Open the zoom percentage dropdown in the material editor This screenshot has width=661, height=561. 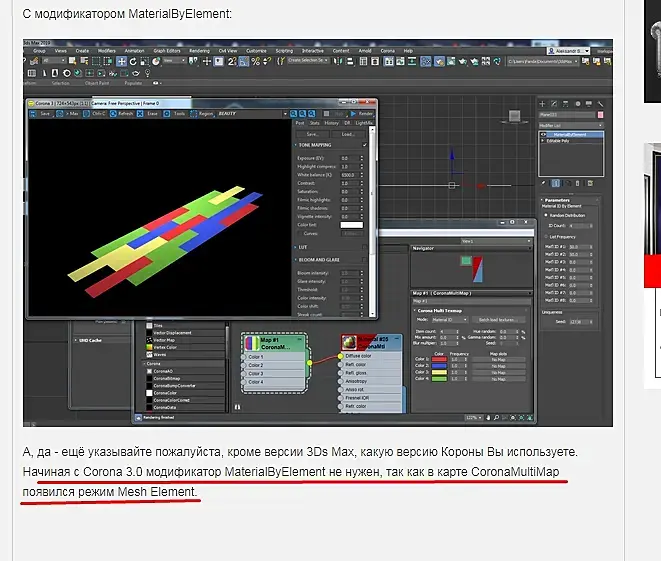tap(473, 418)
